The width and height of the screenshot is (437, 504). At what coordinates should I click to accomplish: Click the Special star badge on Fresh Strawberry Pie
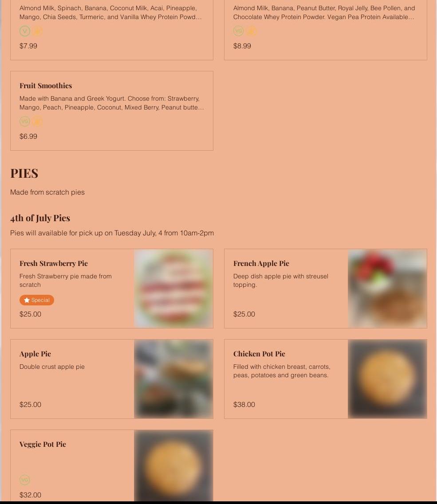(37, 300)
